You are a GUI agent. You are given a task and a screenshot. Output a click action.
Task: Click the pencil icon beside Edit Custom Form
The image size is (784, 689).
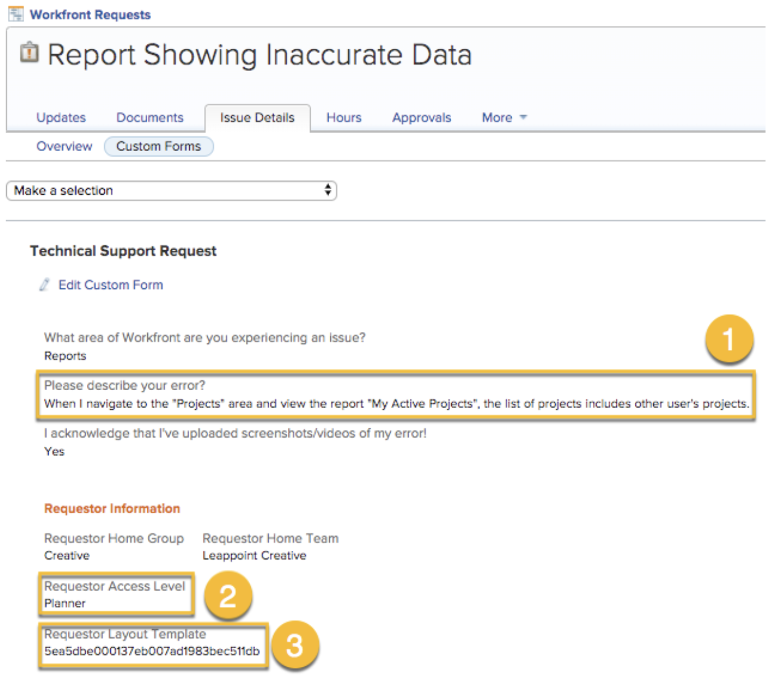click(x=44, y=285)
